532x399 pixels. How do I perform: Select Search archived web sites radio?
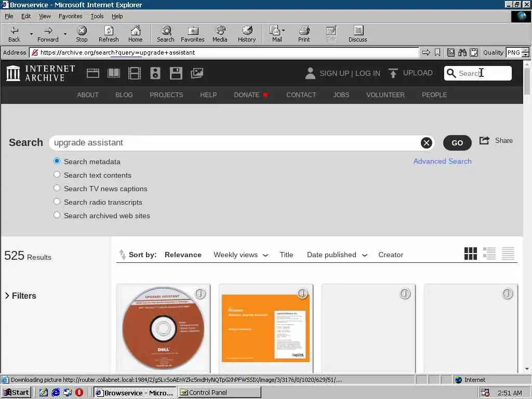57,215
